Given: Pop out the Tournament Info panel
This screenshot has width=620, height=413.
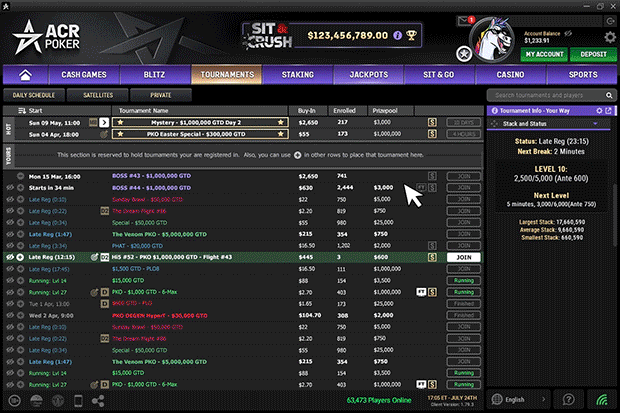Looking at the screenshot, I should coord(609,111).
